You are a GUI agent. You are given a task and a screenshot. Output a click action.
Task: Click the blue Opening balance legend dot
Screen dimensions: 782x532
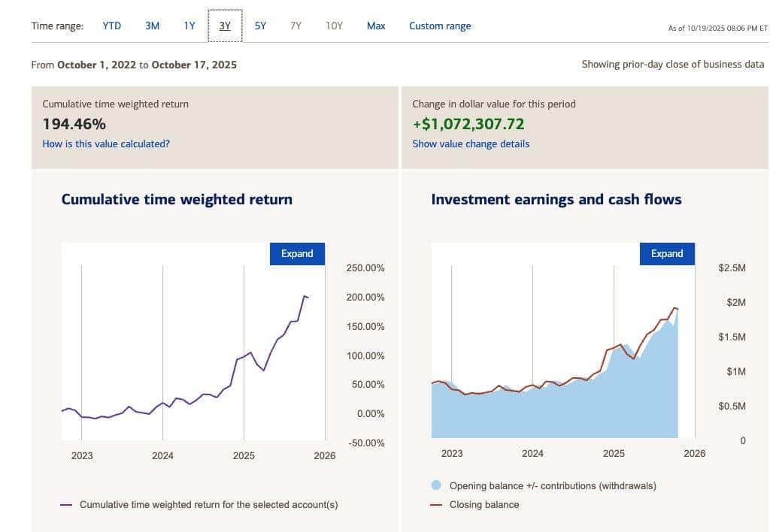[437, 486]
